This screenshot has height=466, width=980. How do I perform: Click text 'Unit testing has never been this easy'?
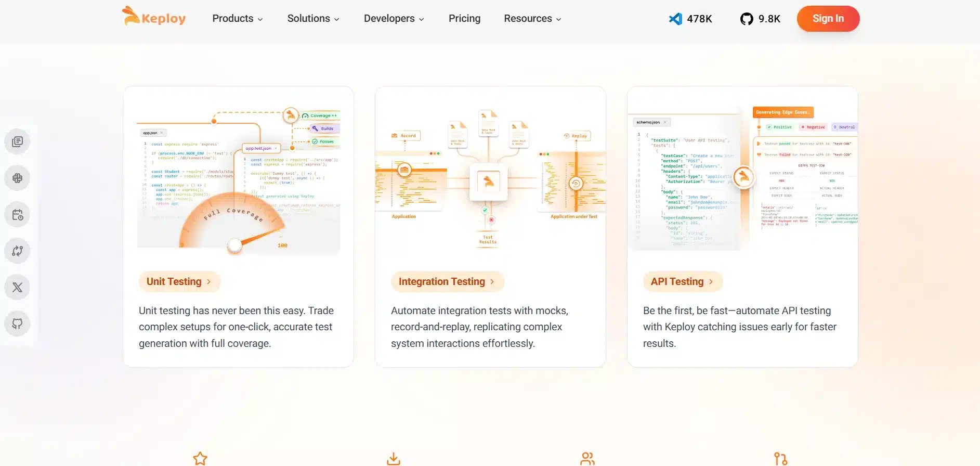coord(221,310)
